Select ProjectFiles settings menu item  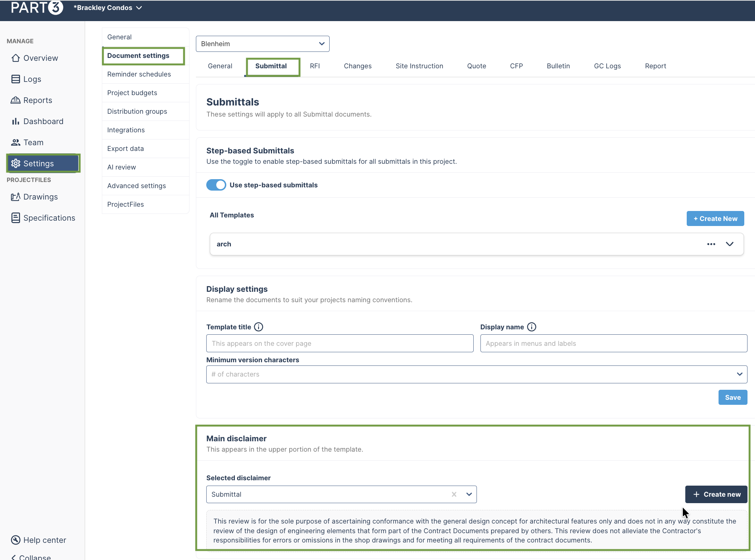click(145, 205)
